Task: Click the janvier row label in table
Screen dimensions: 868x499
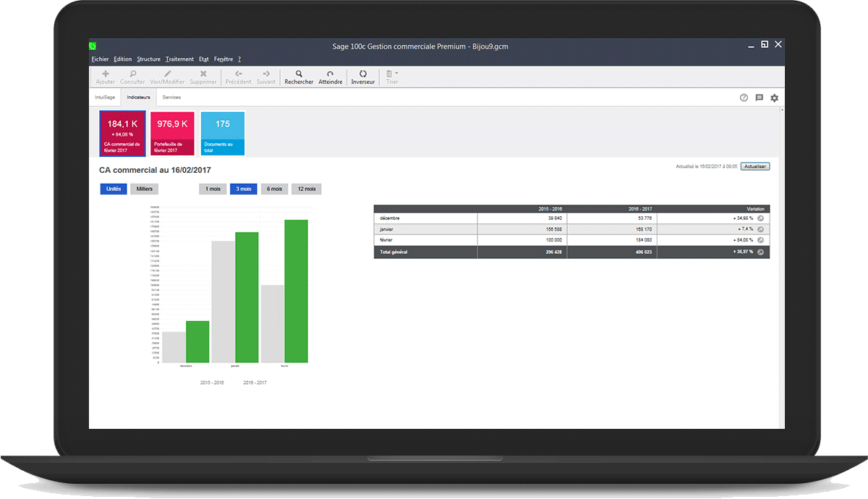Action: click(388, 229)
